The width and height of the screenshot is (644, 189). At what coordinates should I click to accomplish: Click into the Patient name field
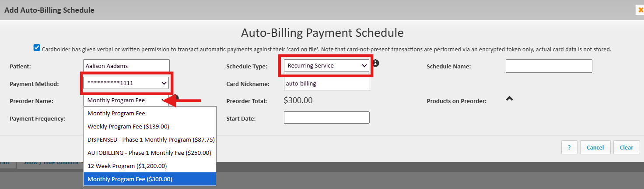point(126,66)
